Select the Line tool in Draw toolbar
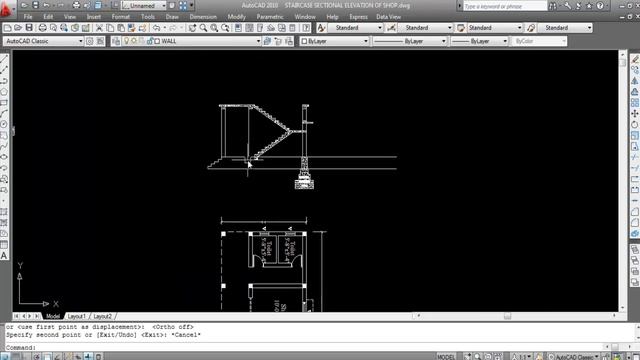640x360 pixels. pyautogui.click(x=4, y=59)
